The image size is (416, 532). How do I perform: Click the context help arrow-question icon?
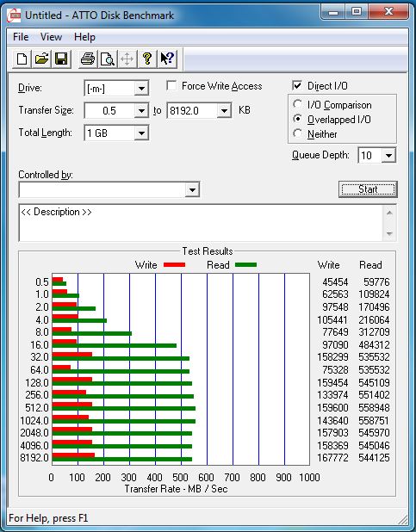point(167,59)
